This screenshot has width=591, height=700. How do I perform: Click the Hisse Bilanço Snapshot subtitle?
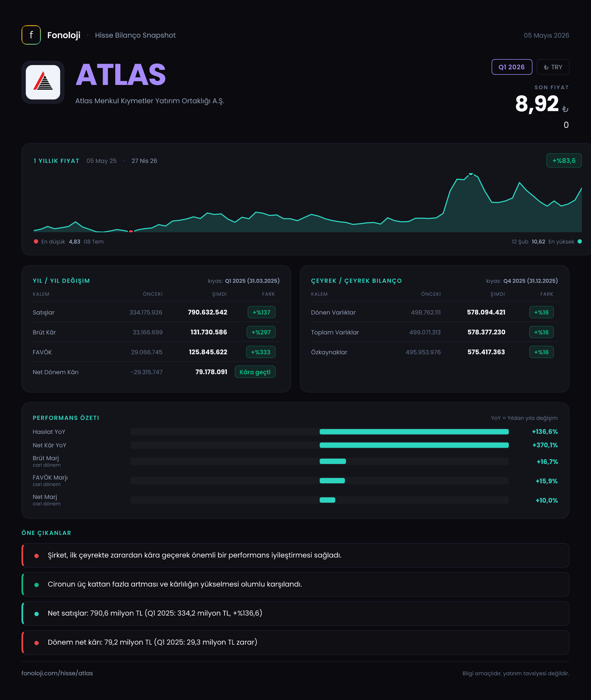pyautogui.click(x=135, y=35)
